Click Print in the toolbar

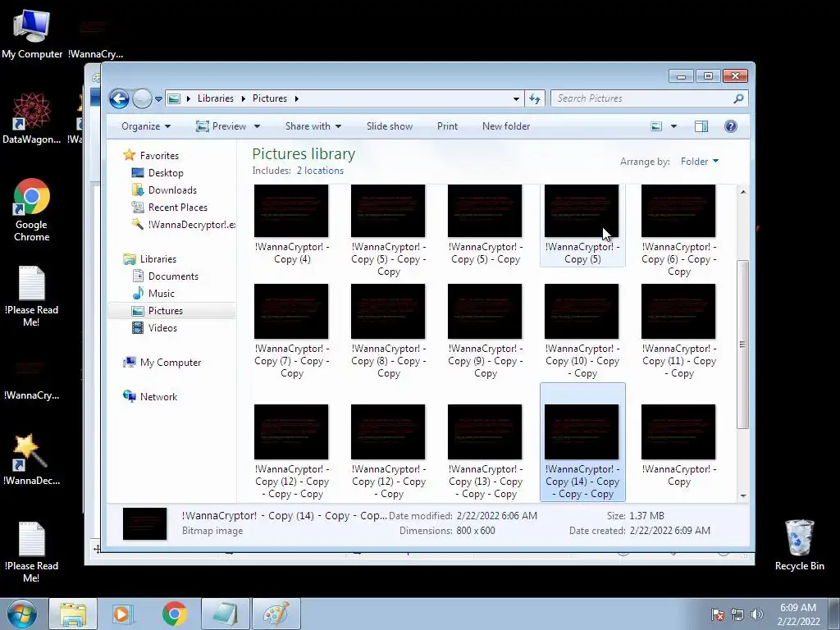[447, 126]
